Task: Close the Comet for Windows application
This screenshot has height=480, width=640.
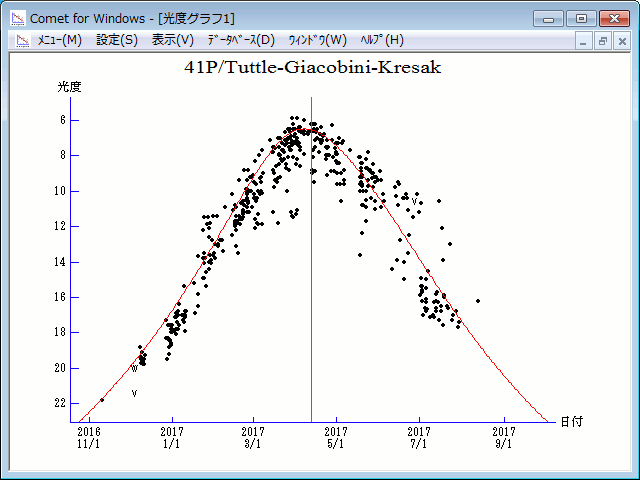Action: pyautogui.click(x=614, y=19)
